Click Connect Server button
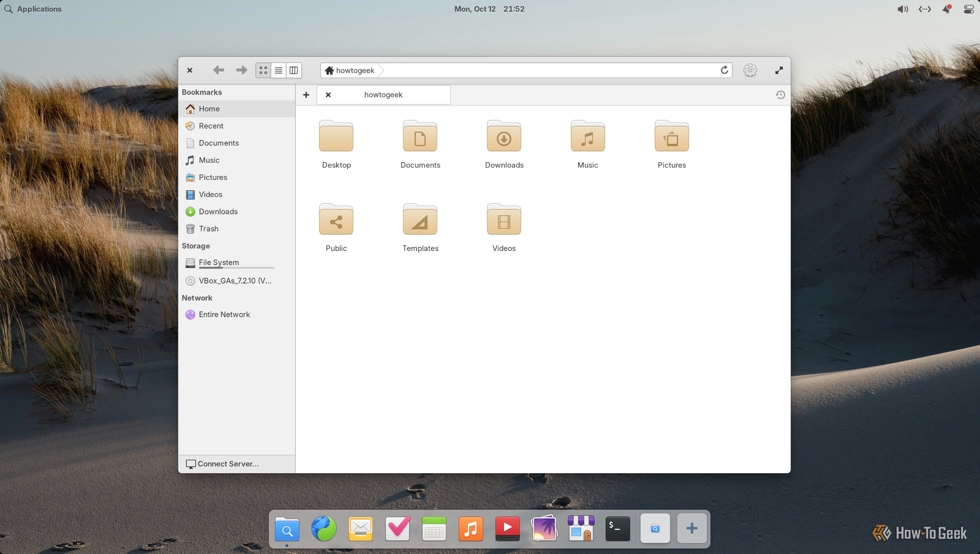This screenshot has height=554, width=980. [237, 464]
